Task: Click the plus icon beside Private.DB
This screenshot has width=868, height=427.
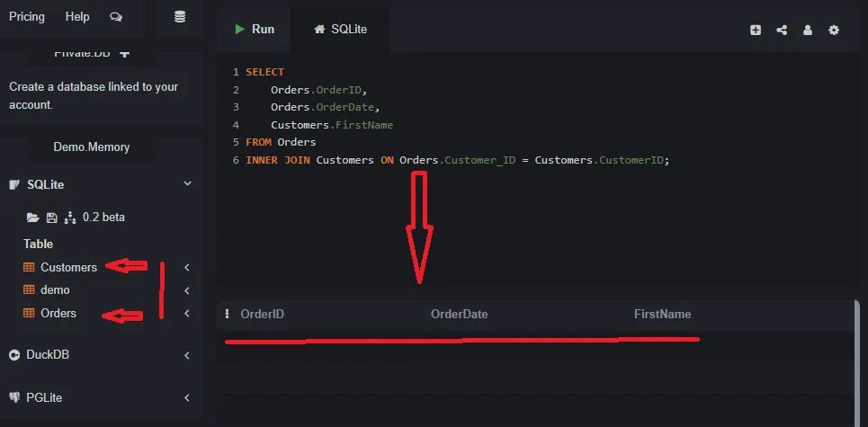Action: click(125, 53)
